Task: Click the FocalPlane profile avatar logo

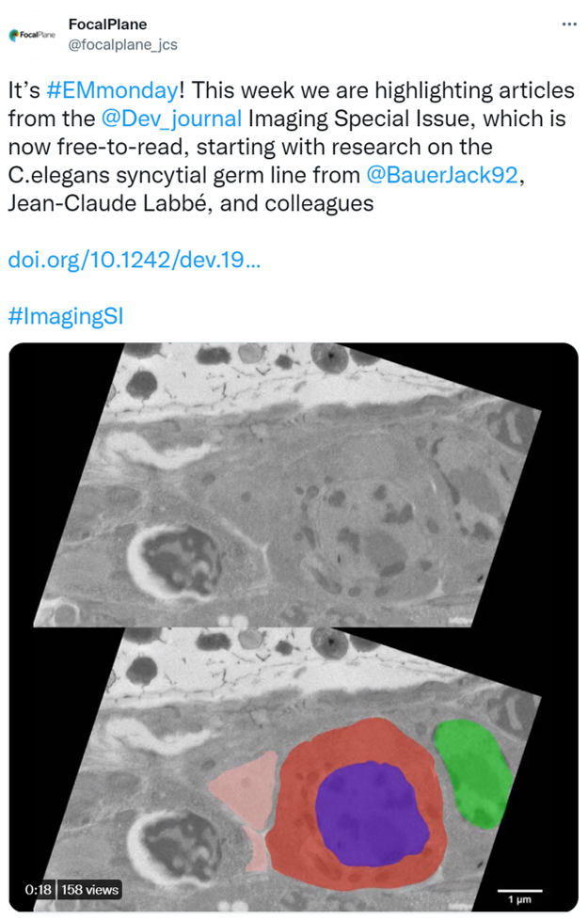Action: click(x=32, y=35)
